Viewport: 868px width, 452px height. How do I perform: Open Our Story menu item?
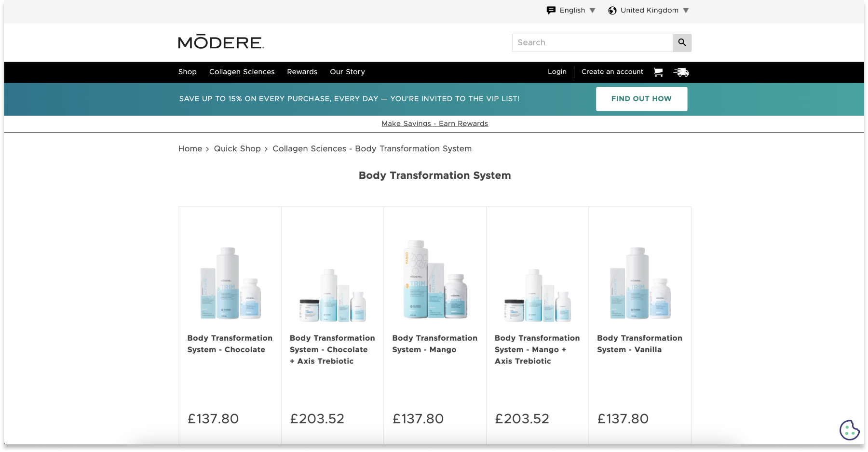348,72
